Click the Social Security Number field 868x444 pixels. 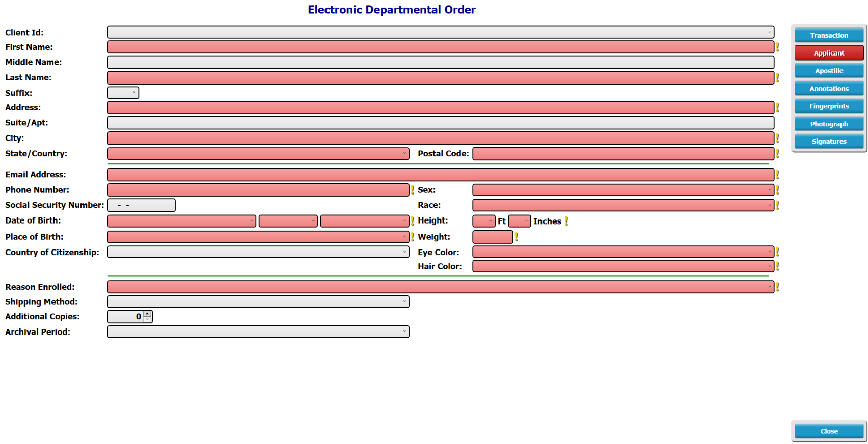[x=141, y=205]
